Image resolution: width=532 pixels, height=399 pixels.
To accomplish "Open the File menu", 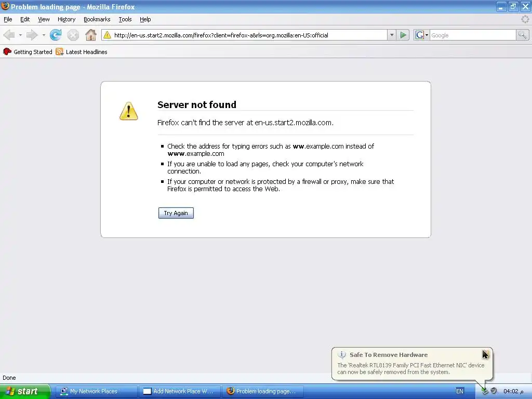I will pyautogui.click(x=8, y=19).
